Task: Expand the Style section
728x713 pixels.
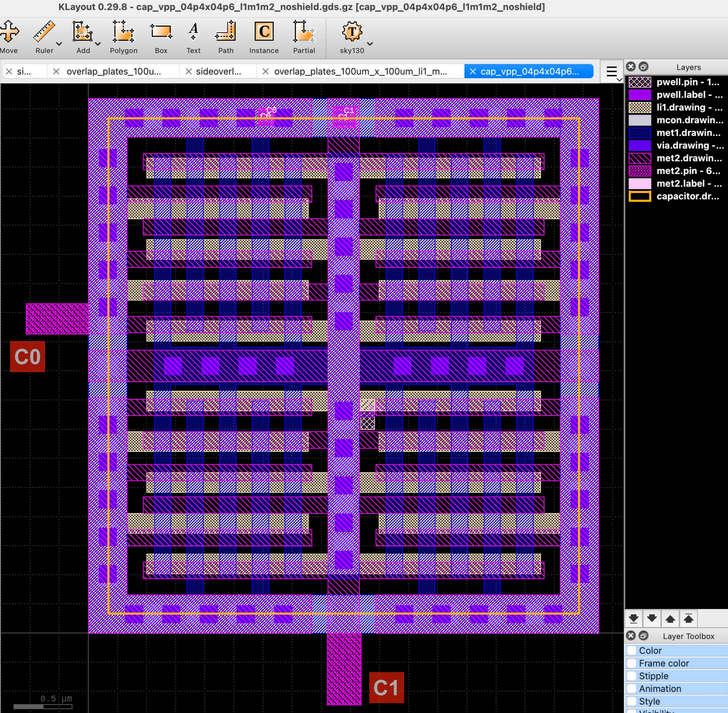Action: coord(676,701)
